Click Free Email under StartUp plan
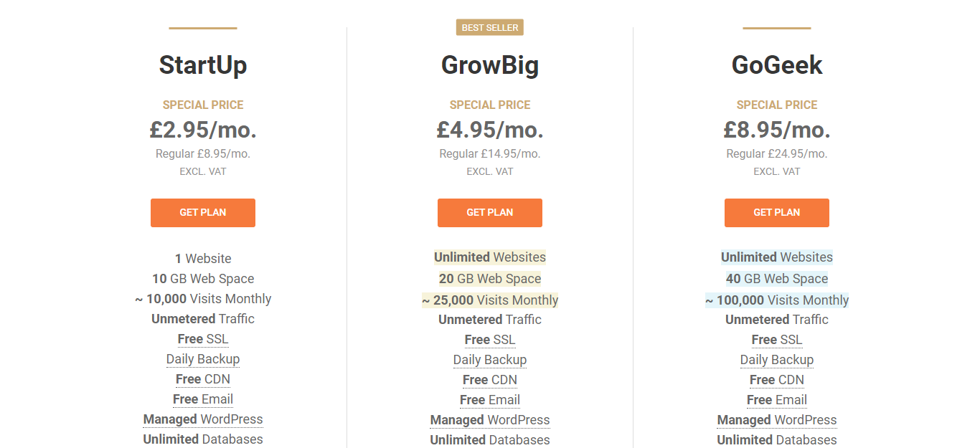980x448 pixels. click(203, 399)
